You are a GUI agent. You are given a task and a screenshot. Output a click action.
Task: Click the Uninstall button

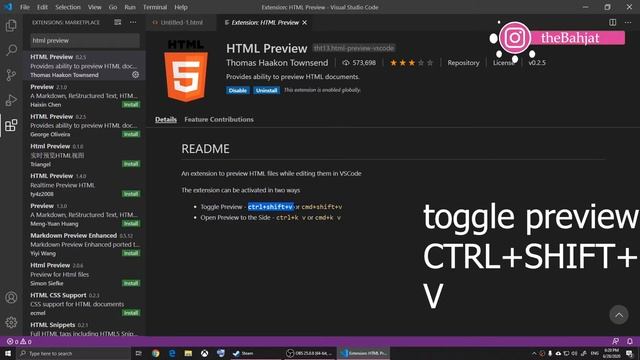(x=267, y=90)
